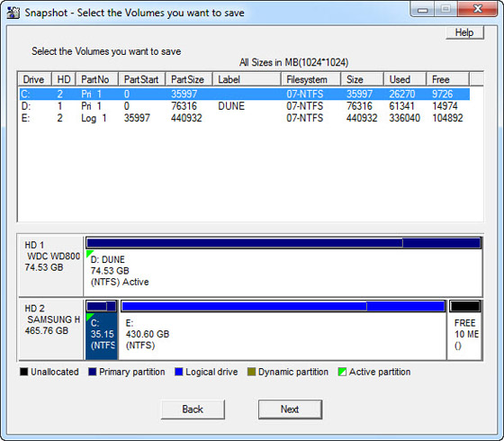Minimize the Snapshot window
504x441 pixels.
coord(422,9)
